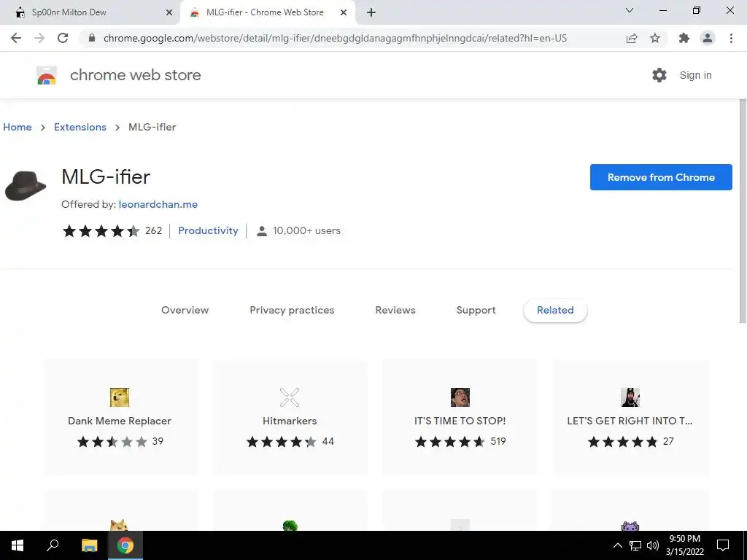Close the MLG-ifier Chrome Web Store tab
Screen dimensions: 747x560
click(x=344, y=13)
